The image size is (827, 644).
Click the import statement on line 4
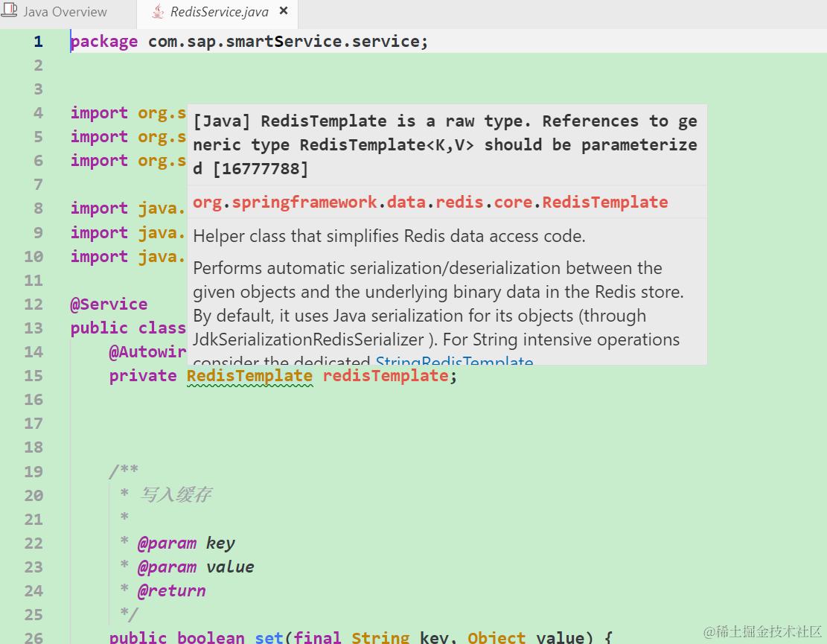click(x=128, y=113)
